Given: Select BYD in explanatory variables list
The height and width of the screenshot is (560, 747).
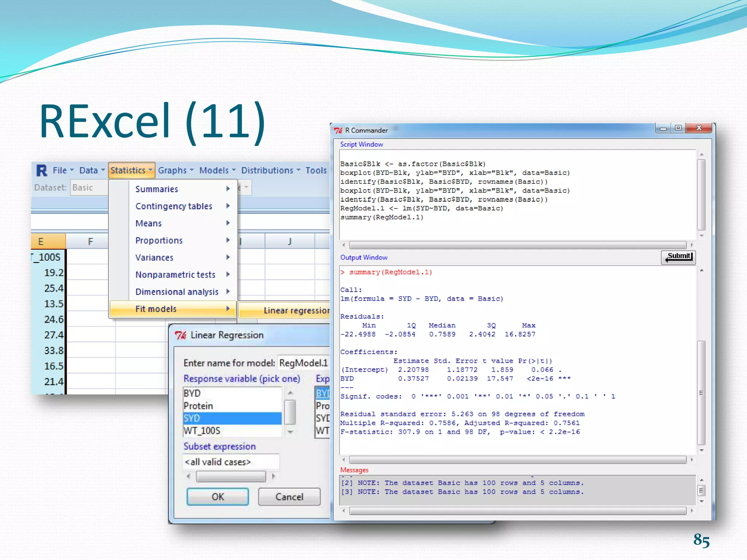Looking at the screenshot, I should coord(322,393).
